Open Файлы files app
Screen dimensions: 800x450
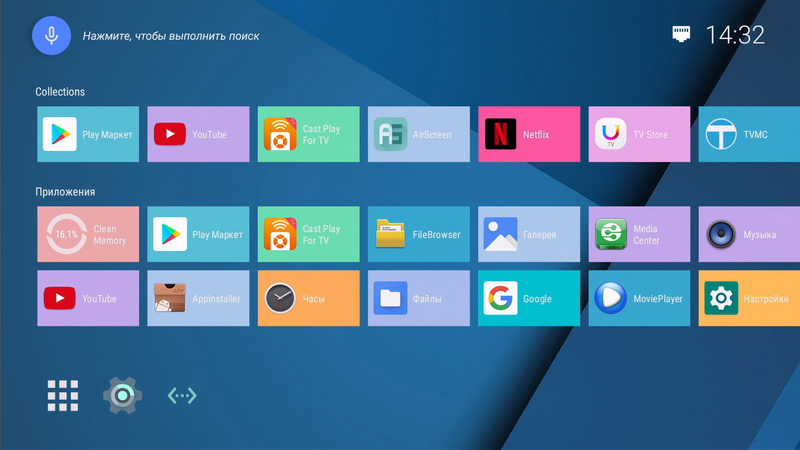coord(418,298)
